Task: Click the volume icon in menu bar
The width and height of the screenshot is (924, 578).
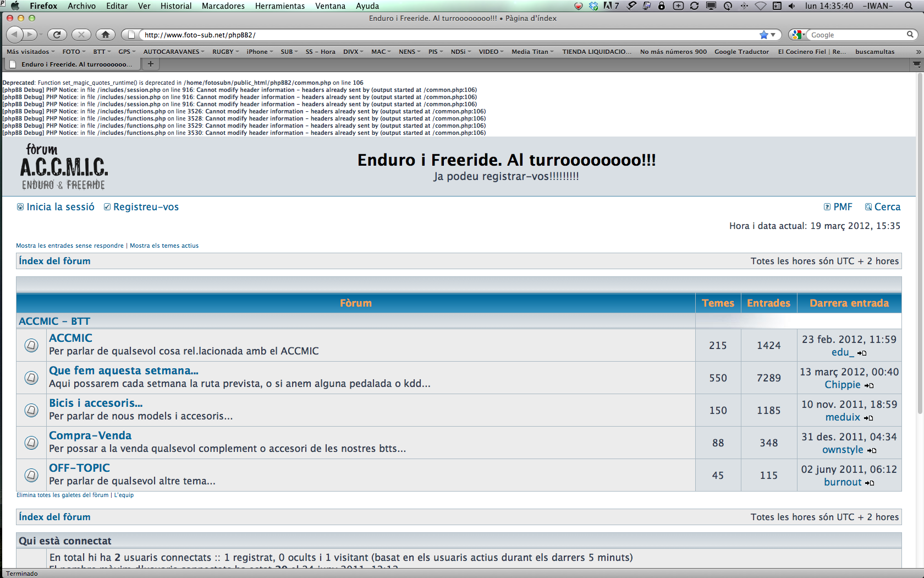Action: pyautogui.click(x=791, y=6)
